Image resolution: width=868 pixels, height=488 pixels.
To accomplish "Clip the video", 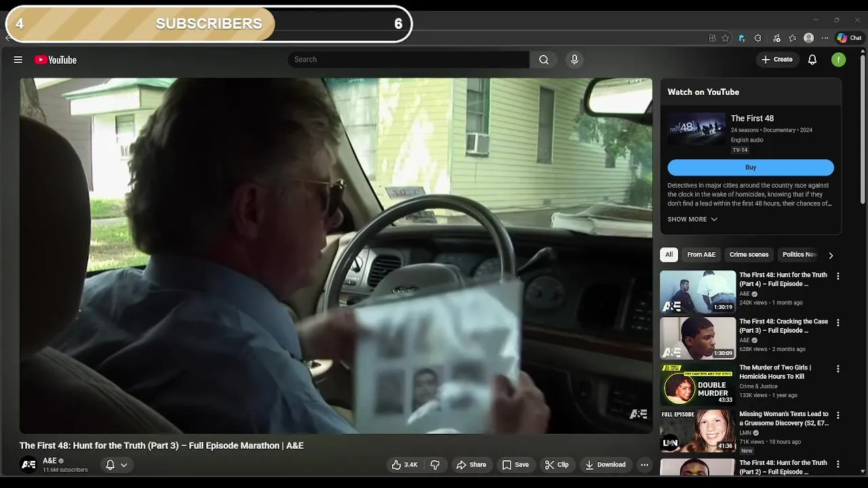I will pyautogui.click(x=557, y=465).
